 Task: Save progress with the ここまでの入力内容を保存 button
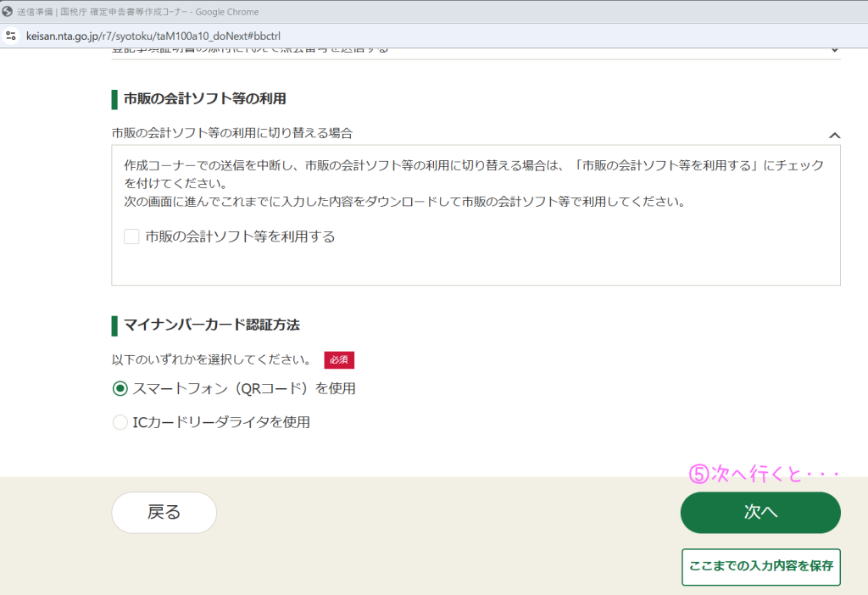click(x=760, y=566)
